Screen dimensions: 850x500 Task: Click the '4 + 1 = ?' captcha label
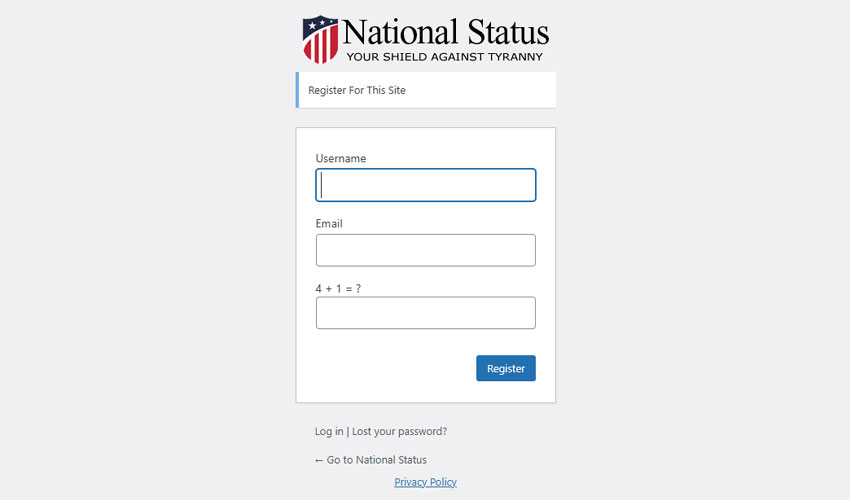[338, 289]
